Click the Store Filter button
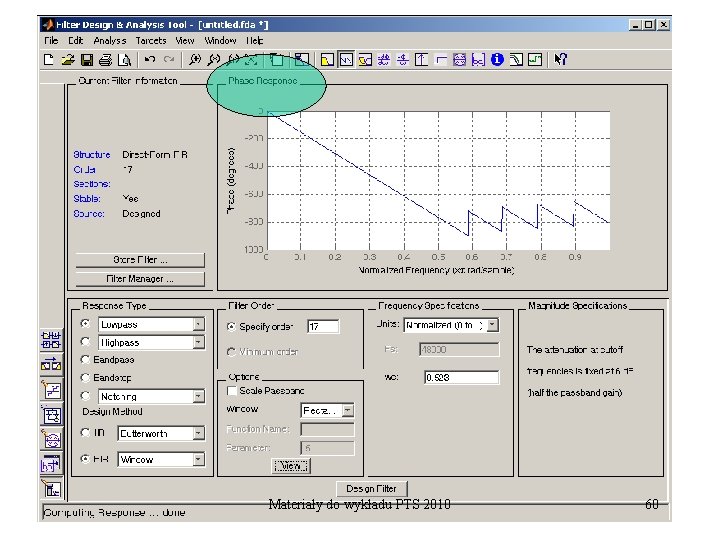The image size is (720, 540). point(140,260)
